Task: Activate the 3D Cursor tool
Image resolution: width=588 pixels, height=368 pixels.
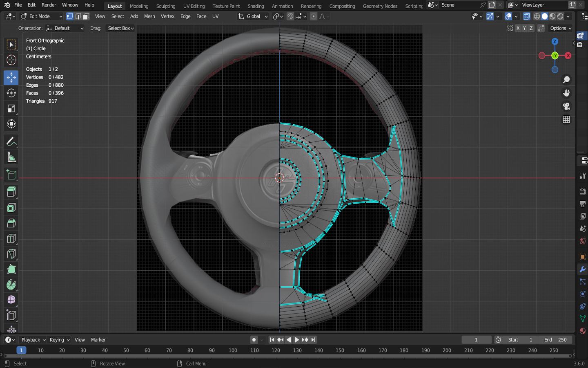Action: pyautogui.click(x=11, y=60)
